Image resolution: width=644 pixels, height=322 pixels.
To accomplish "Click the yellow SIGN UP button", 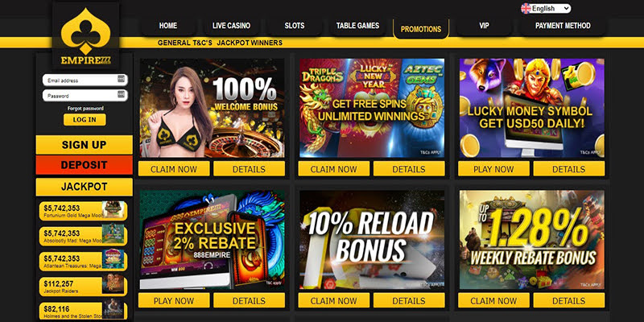I will coord(85,145).
